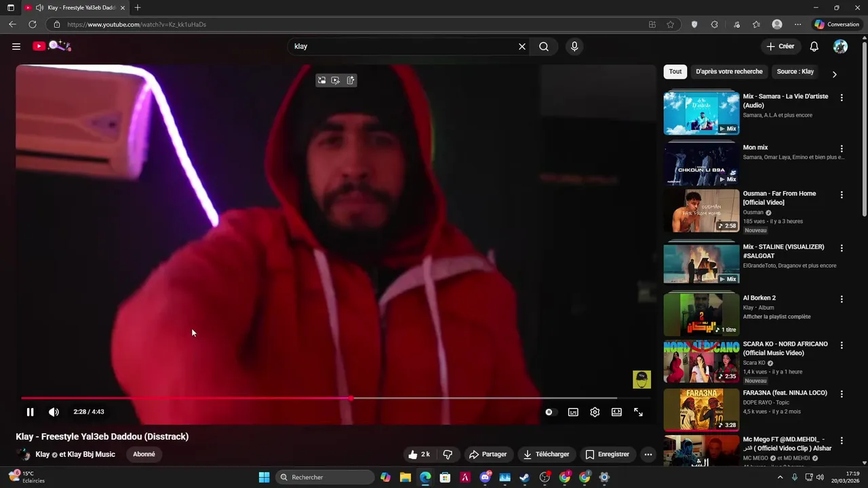
Task: Open options for Al Borken 2
Action: (x=842, y=299)
